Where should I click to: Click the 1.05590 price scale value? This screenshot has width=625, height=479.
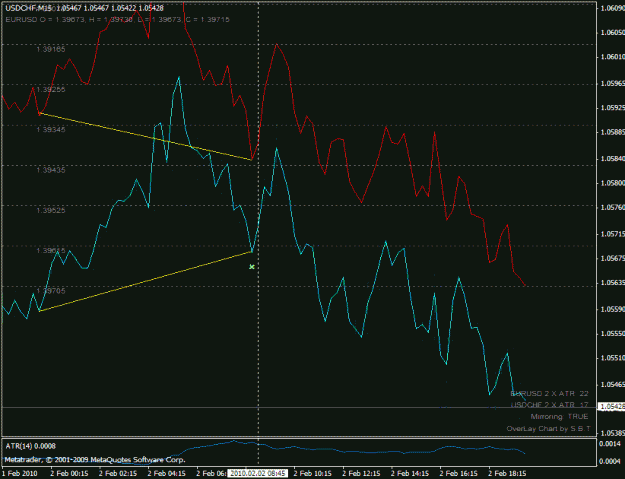pyautogui.click(x=613, y=309)
